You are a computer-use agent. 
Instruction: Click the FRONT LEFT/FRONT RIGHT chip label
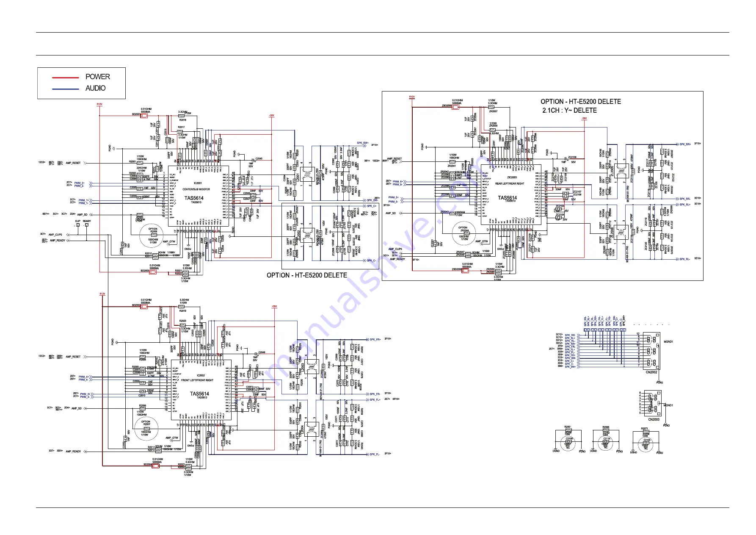click(197, 380)
